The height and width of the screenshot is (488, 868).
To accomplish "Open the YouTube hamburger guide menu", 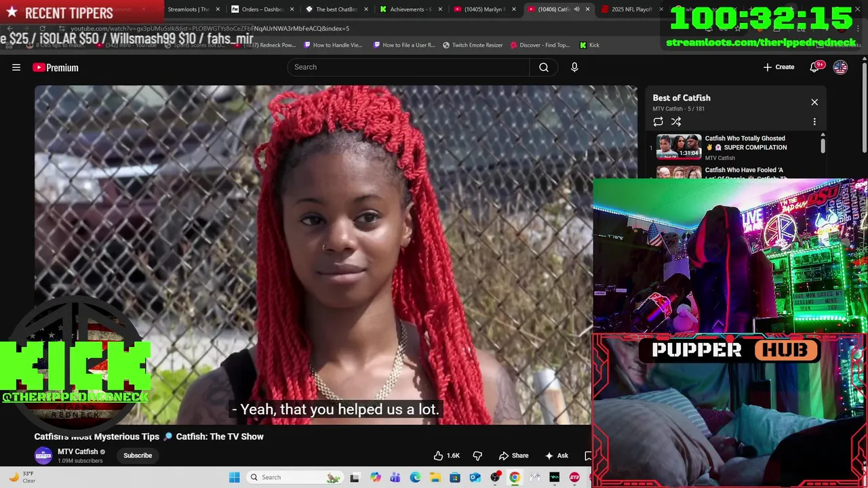I will (16, 67).
